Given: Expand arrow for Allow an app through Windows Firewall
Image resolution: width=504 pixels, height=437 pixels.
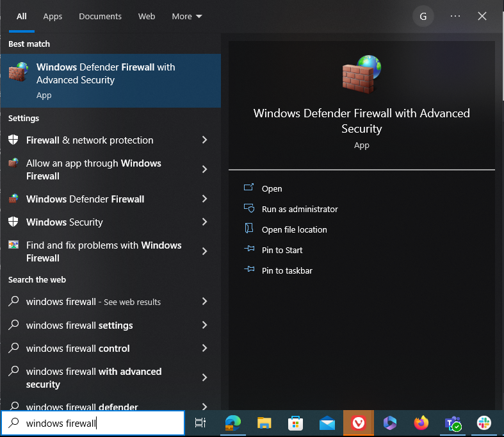Looking at the screenshot, I should tap(204, 169).
